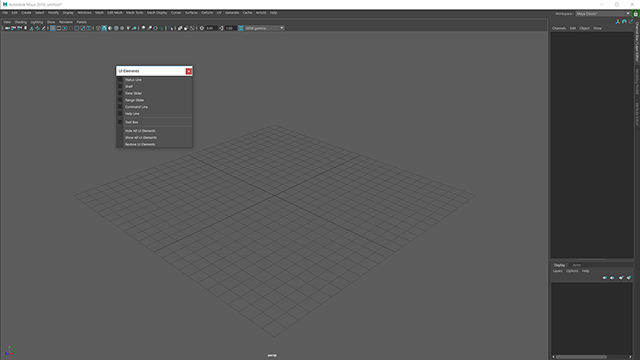Toggle the Grid icon in panel toolbar

pyautogui.click(x=53, y=28)
